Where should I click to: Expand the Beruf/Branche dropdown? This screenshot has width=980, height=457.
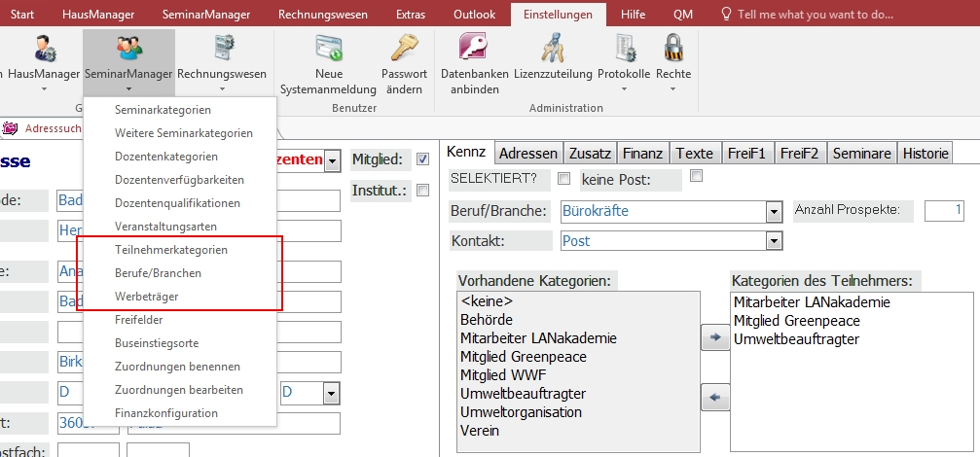(x=775, y=211)
